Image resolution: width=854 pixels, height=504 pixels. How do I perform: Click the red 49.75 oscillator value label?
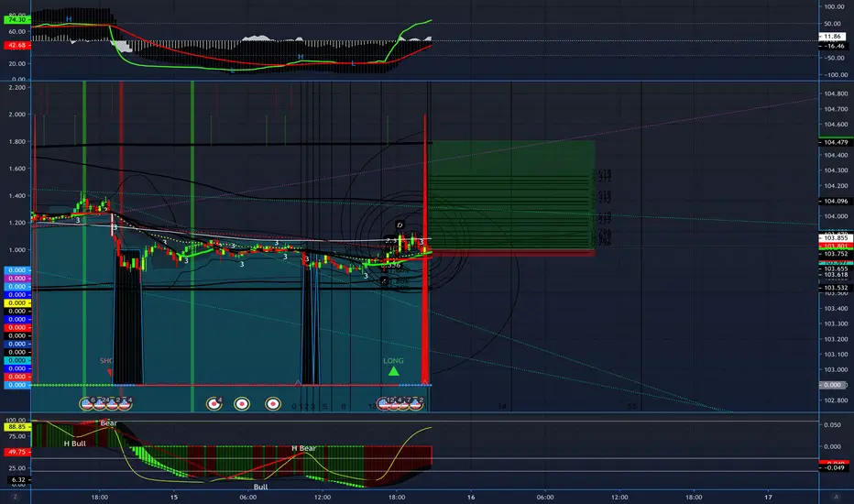click(16, 452)
